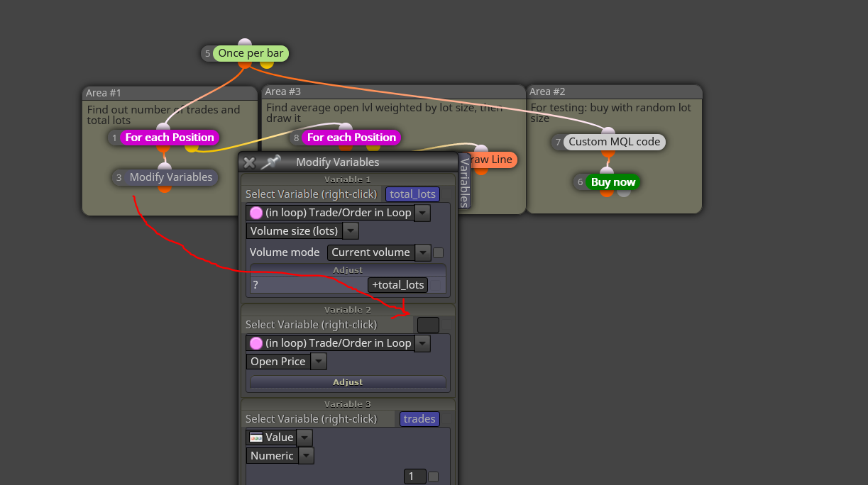Viewport: 868px width, 485px height.
Task: Click the Volume mode label
Action: (x=285, y=252)
